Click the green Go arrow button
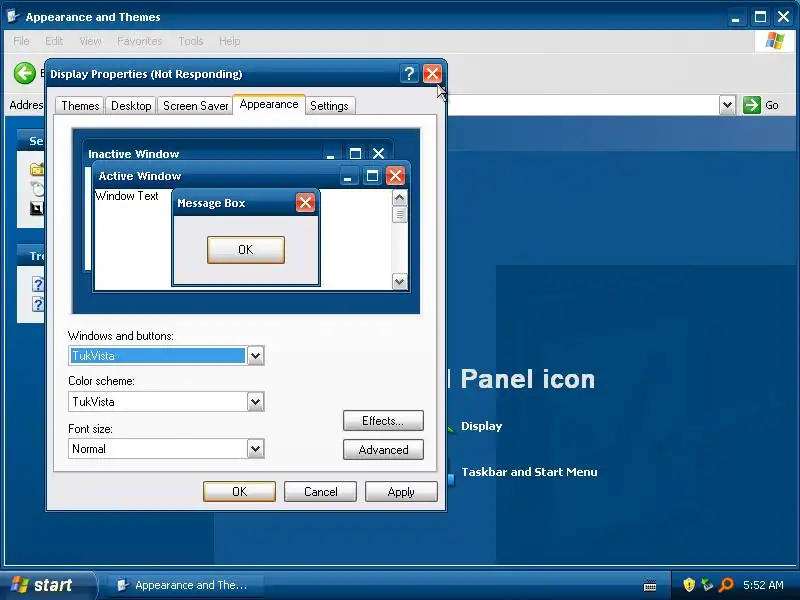This screenshot has width=800, height=600. click(x=752, y=105)
